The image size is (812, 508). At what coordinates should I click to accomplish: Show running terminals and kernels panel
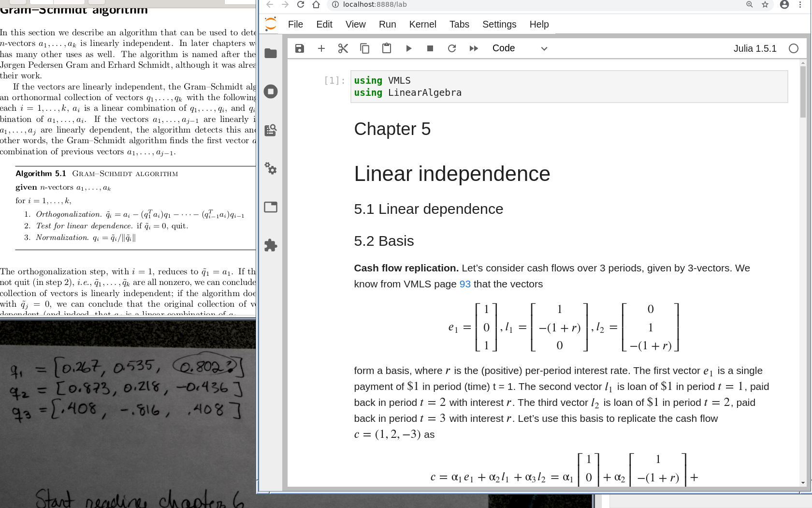click(271, 91)
